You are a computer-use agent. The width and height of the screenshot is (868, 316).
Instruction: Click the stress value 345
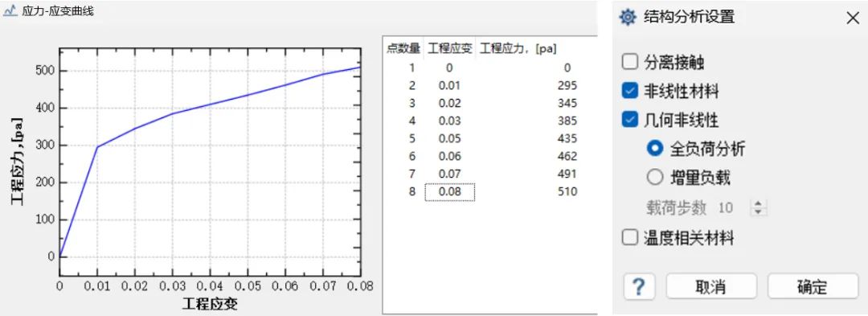(x=567, y=103)
